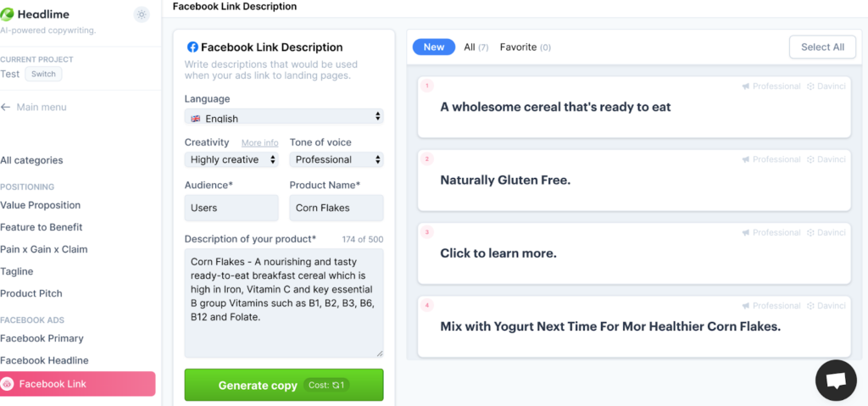Click the megaphone icon on first result
Image resolution: width=868 pixels, height=406 pixels.
(x=746, y=86)
